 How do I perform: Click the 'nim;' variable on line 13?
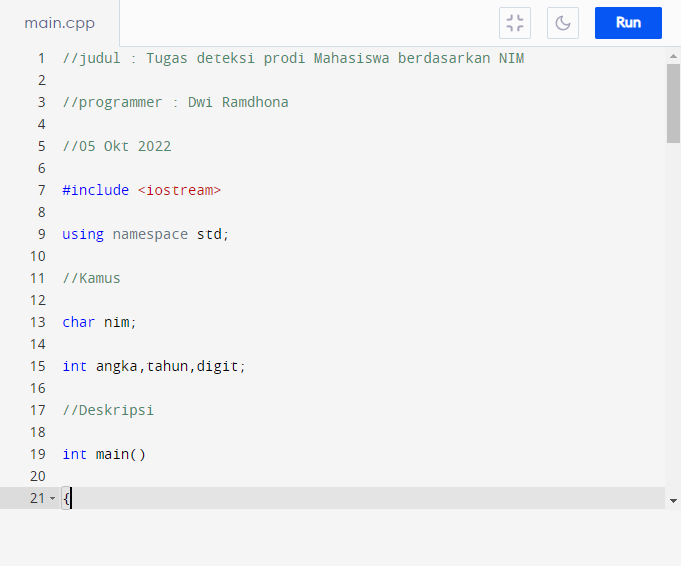click(120, 322)
